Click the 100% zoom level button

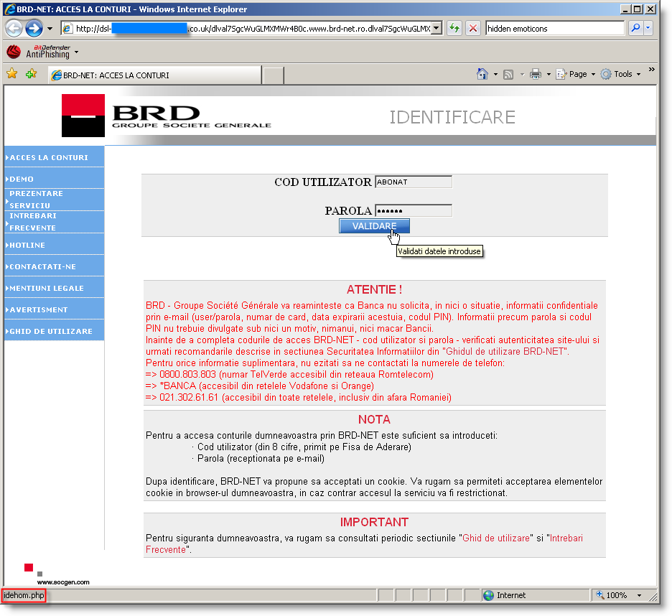(612, 595)
